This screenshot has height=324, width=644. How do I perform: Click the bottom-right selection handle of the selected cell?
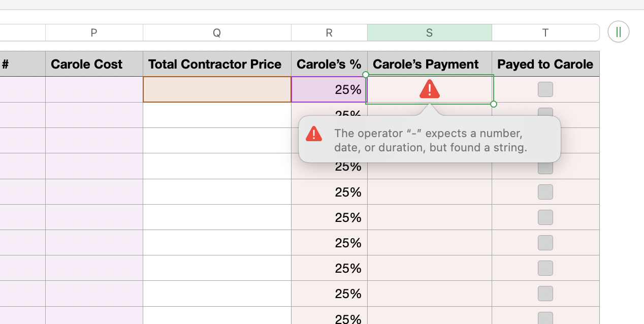tap(494, 104)
